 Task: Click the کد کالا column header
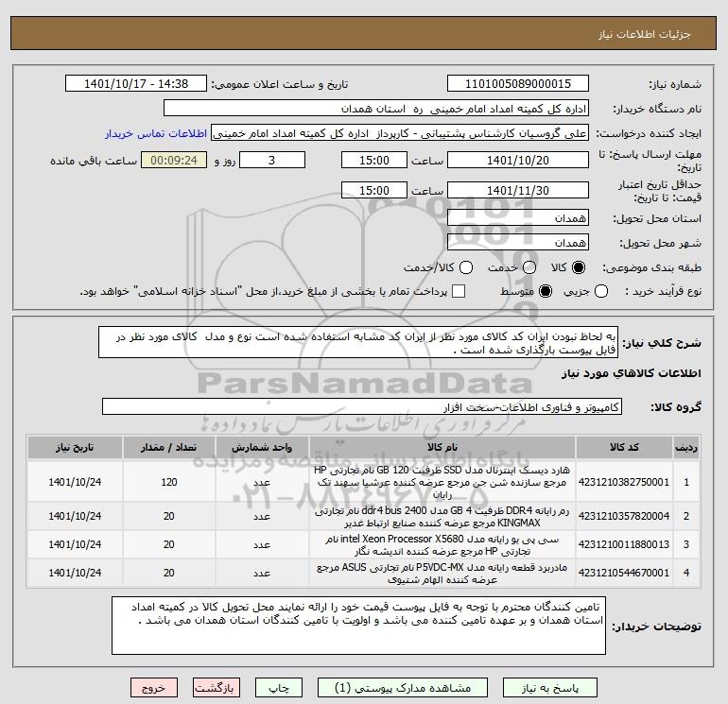tap(624, 447)
